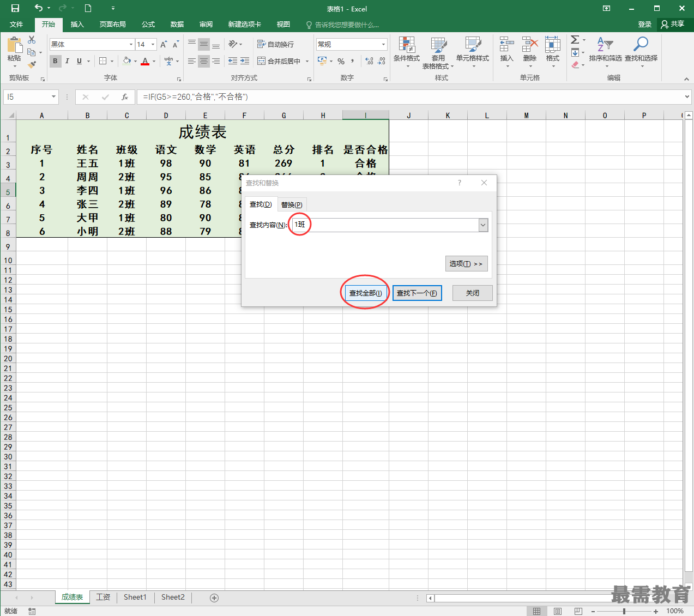Click the Format Painter brush icon
The height and width of the screenshot is (616, 694).
[x=32, y=65]
